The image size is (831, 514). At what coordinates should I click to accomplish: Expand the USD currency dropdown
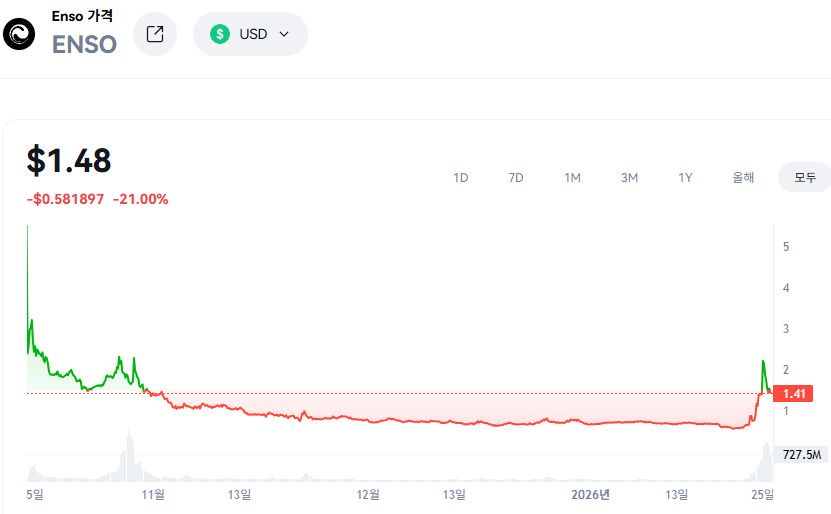(x=250, y=34)
